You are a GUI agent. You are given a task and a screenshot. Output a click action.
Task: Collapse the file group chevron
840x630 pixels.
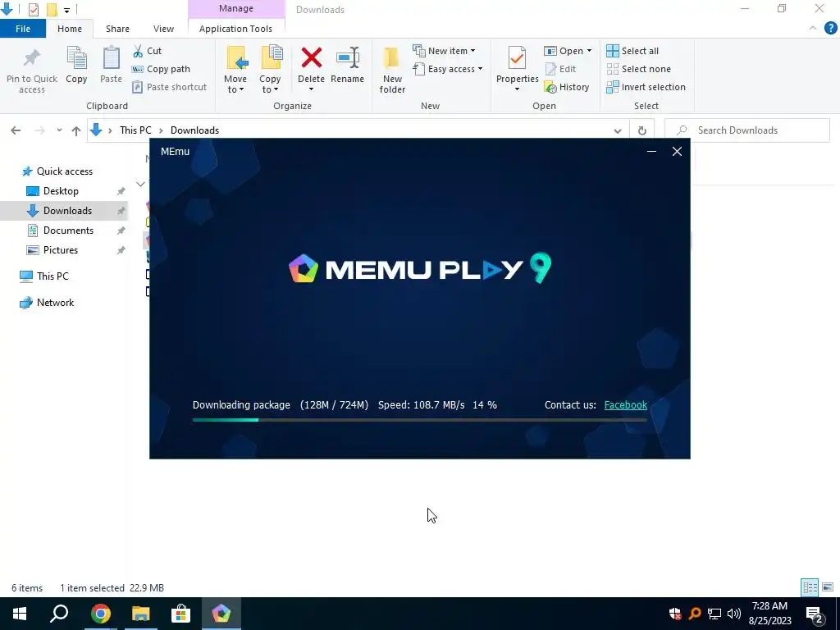pos(140,185)
